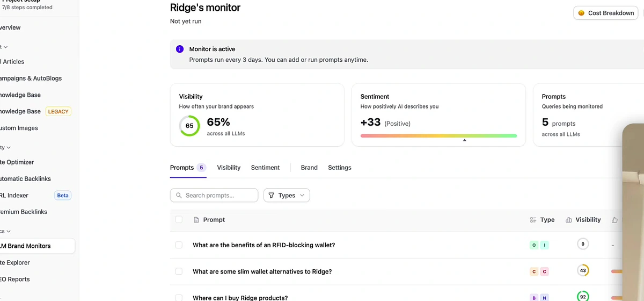Viewport: 644px width, 301px height.
Task: Click the Beta badge beside URL Indexer
Action: tap(63, 195)
